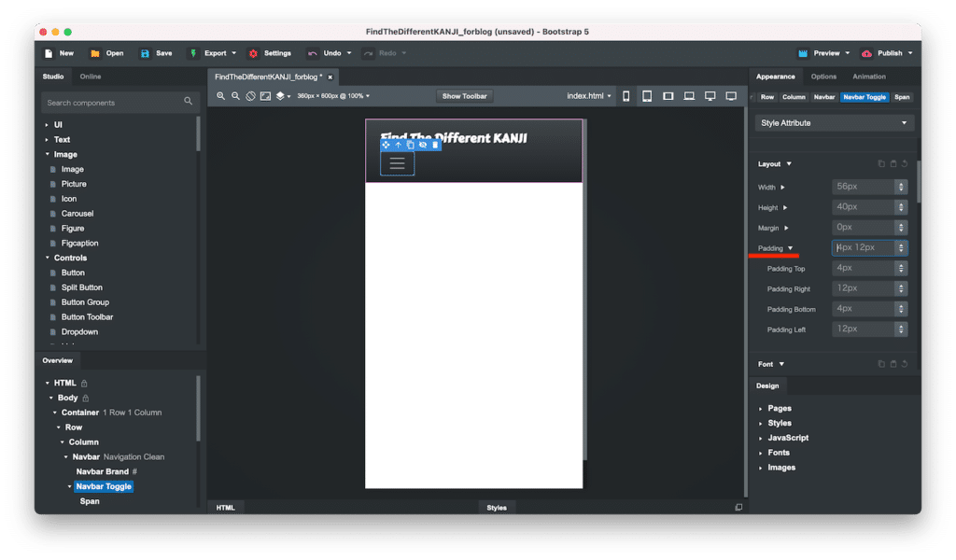The image size is (956, 560).
Task: Select the mobile phone preview size icon
Action: point(626,96)
